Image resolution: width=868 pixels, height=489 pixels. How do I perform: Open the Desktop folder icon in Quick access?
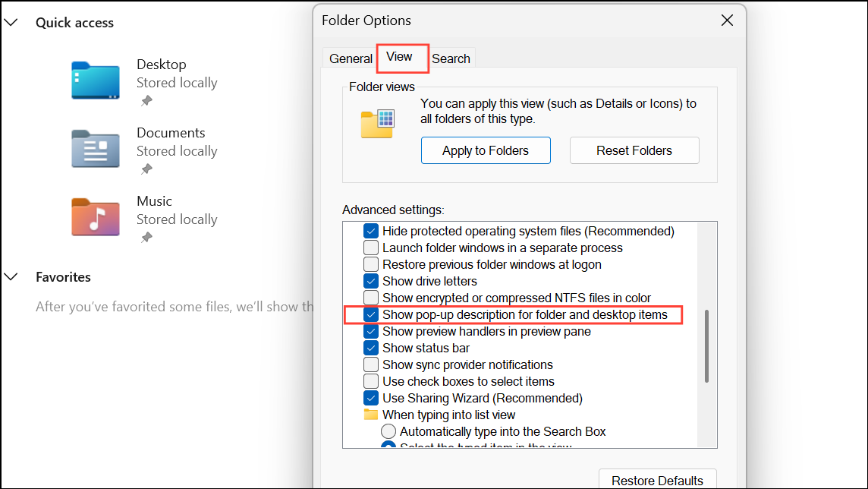pyautogui.click(x=95, y=80)
